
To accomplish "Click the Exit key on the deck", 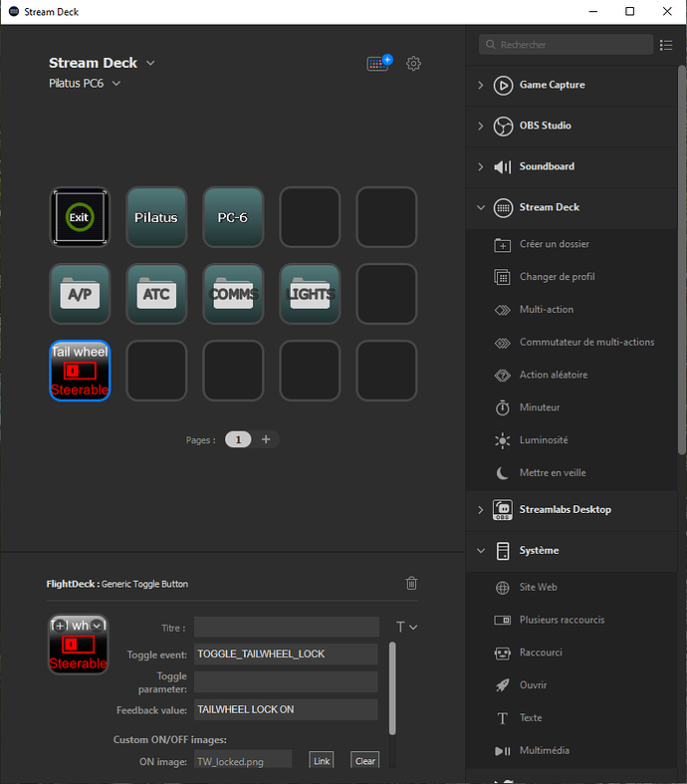I will point(80,217).
